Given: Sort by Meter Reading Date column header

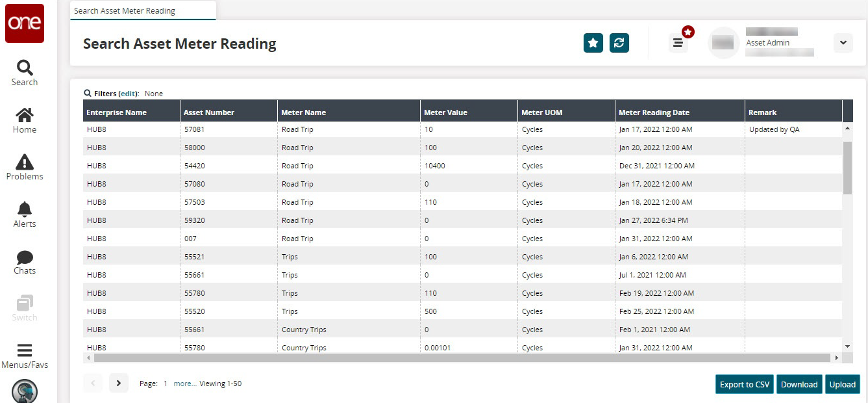Looking at the screenshot, I should tap(680, 112).
